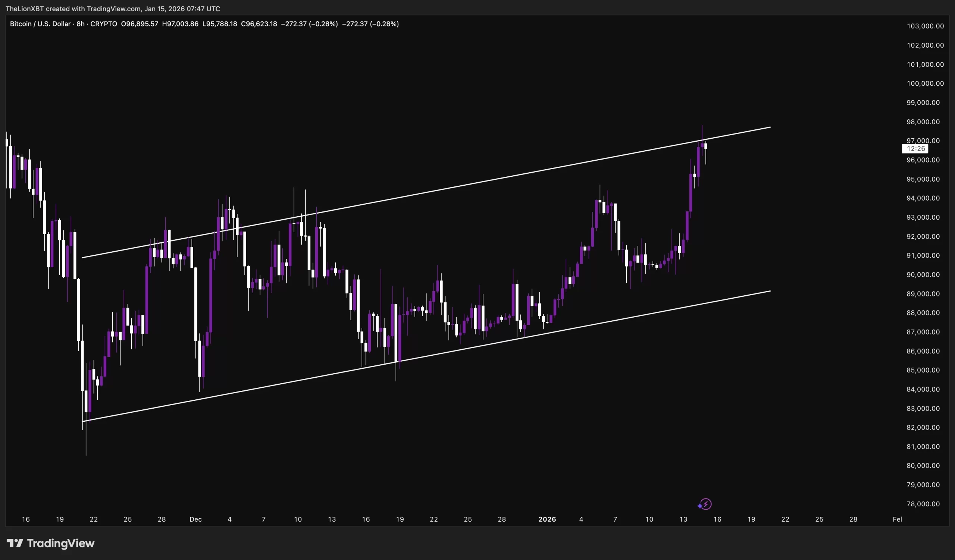The image size is (955, 560).
Task: Open the TradingView wordmark link
Action: click(61, 543)
